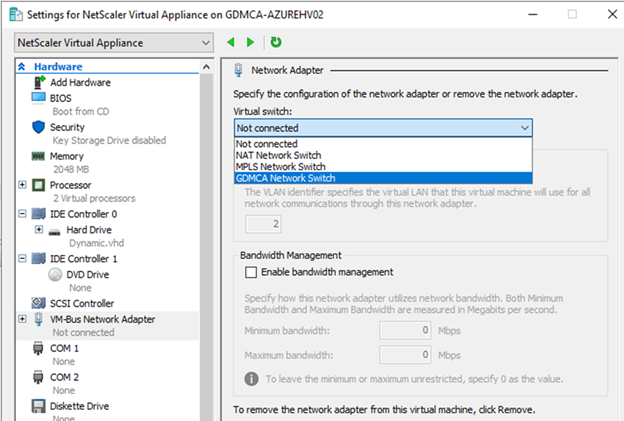Select the DVD Drive disc icon
Screen dimensions: 624x421
55,275
